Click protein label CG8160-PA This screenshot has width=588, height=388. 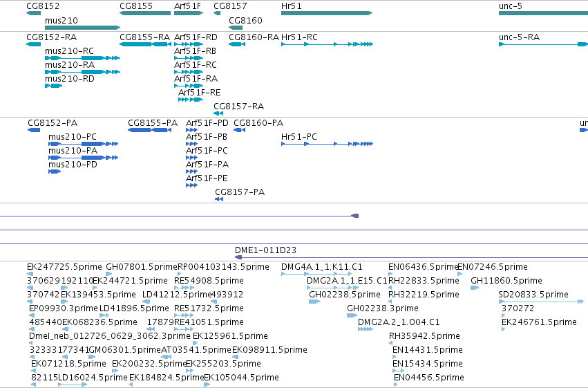[x=258, y=123]
